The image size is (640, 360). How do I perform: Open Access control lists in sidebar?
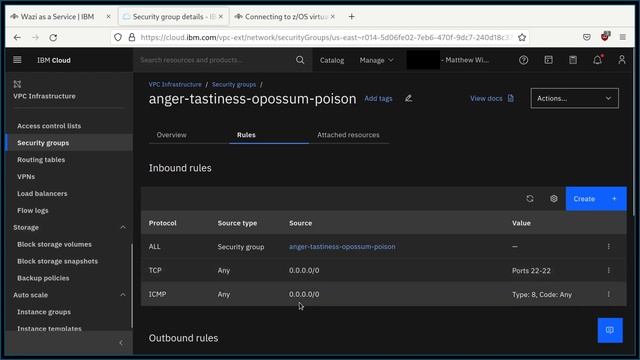pyautogui.click(x=49, y=126)
